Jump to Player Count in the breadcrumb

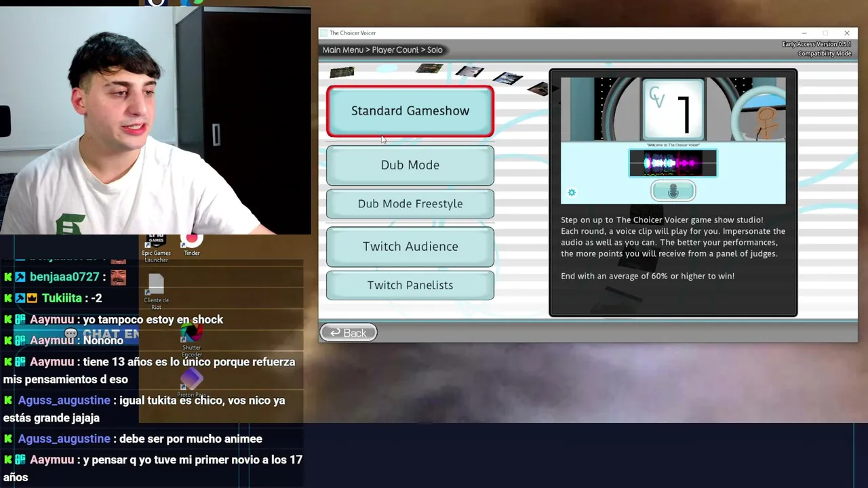coord(397,49)
